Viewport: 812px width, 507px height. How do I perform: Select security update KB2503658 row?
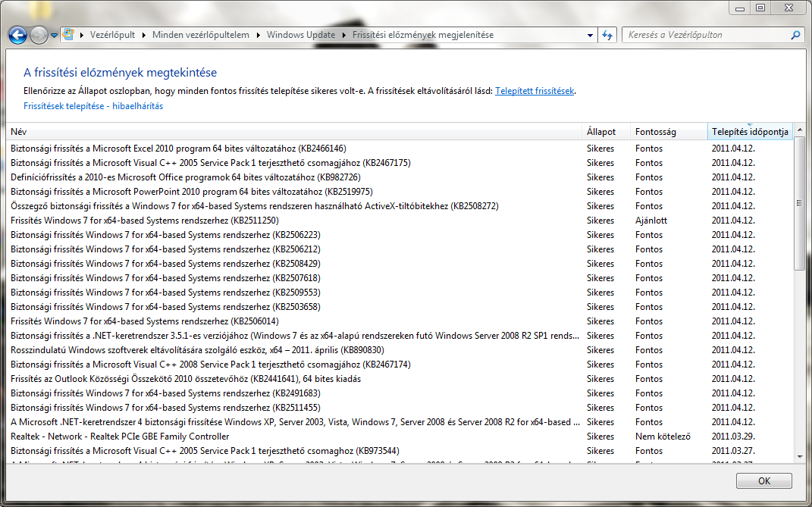click(400, 307)
